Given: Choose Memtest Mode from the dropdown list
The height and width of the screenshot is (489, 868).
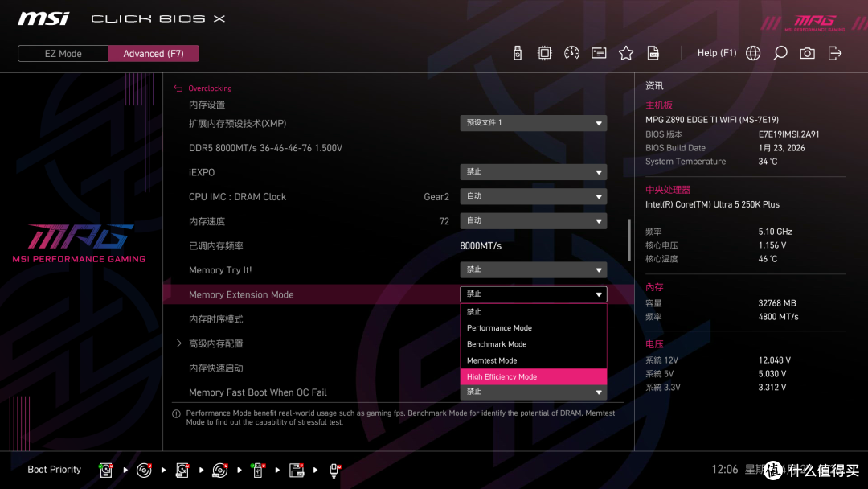Looking at the screenshot, I should click(534, 360).
